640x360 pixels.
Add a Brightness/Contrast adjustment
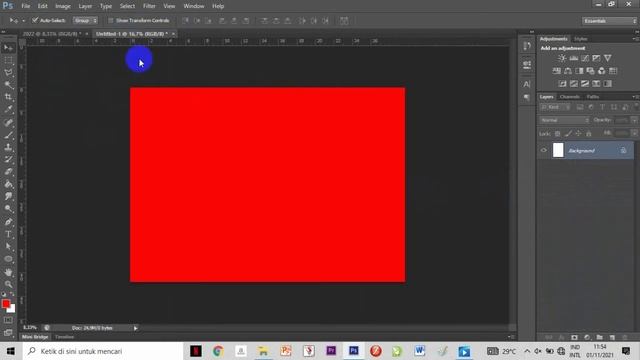pyautogui.click(x=562, y=58)
